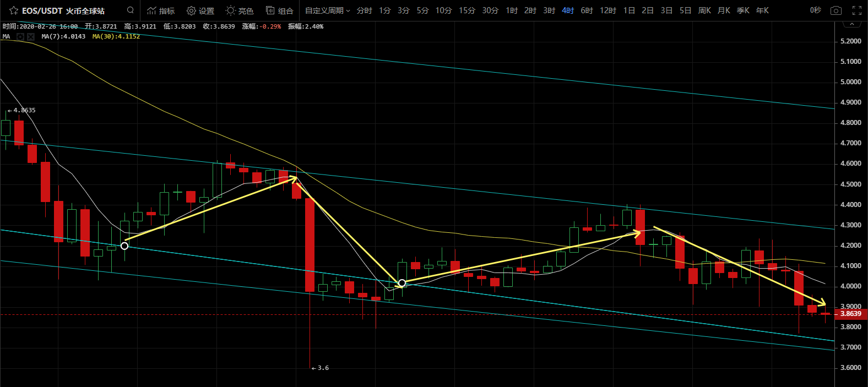Open the 组合 combination layout option

[279, 10]
